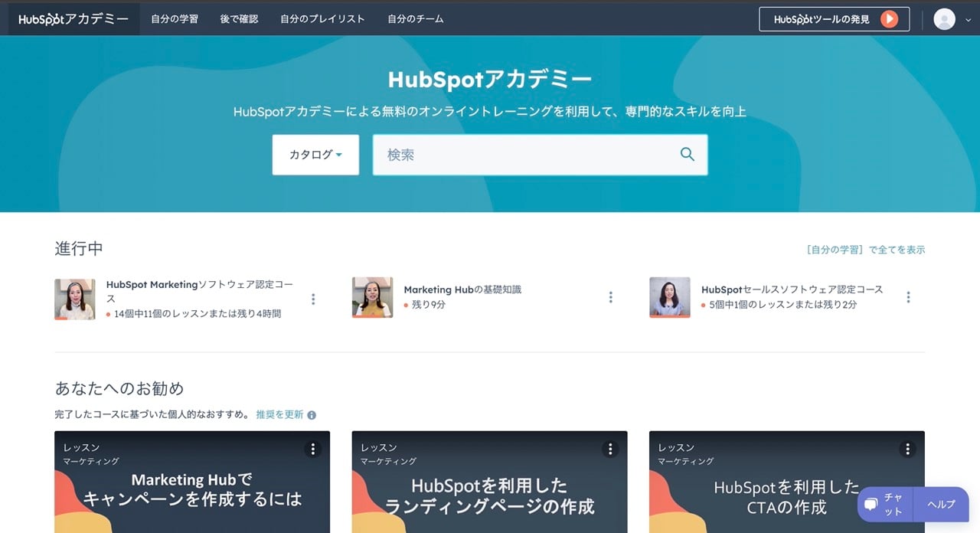Click into the 検索 search field
980x533 pixels.
coord(540,155)
